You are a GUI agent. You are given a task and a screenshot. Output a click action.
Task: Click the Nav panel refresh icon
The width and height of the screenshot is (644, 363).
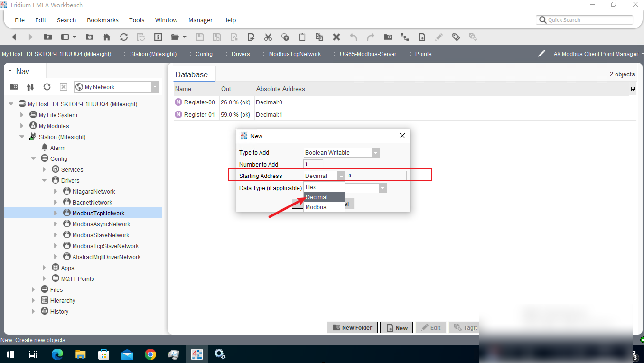[x=47, y=87]
